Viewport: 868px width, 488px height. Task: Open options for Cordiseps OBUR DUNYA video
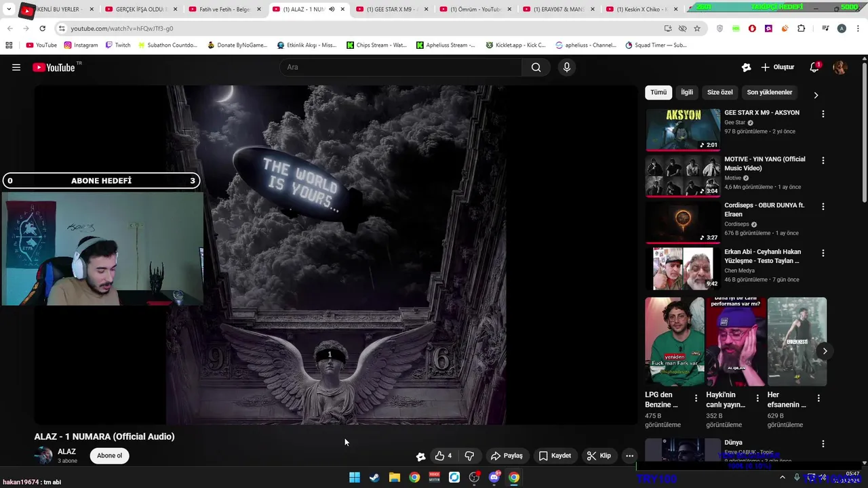(823, 207)
